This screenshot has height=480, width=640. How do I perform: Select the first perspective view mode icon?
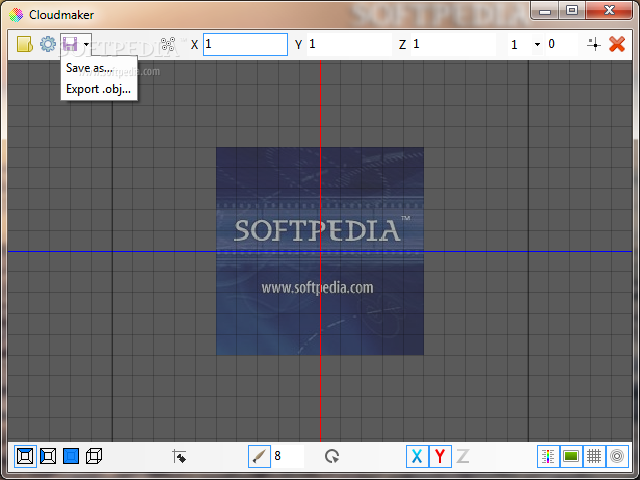[x=25, y=456]
